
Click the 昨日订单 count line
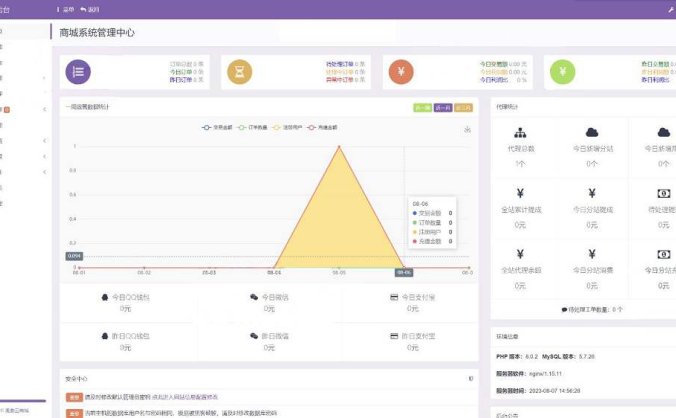[186, 80]
